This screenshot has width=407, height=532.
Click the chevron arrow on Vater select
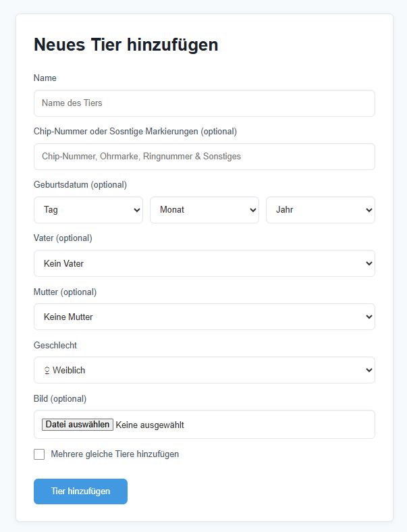[x=369, y=263]
